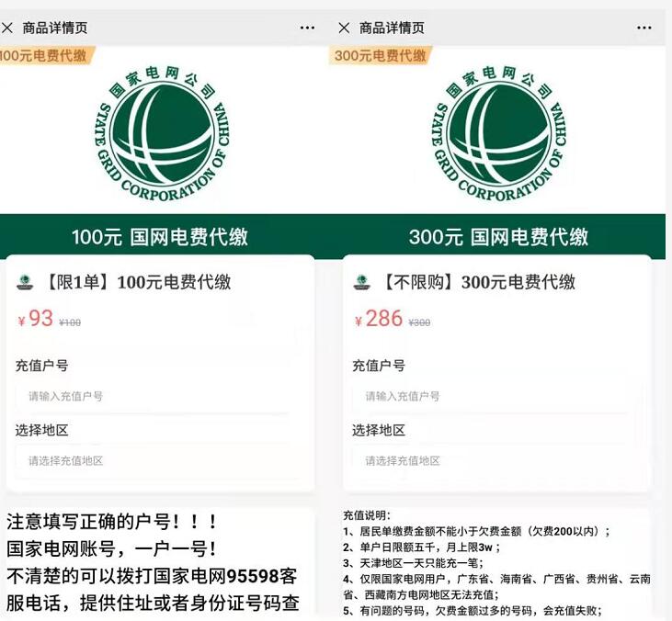Tap rule 3 about 天津地区
672x621 pixels.
[x=413, y=563]
